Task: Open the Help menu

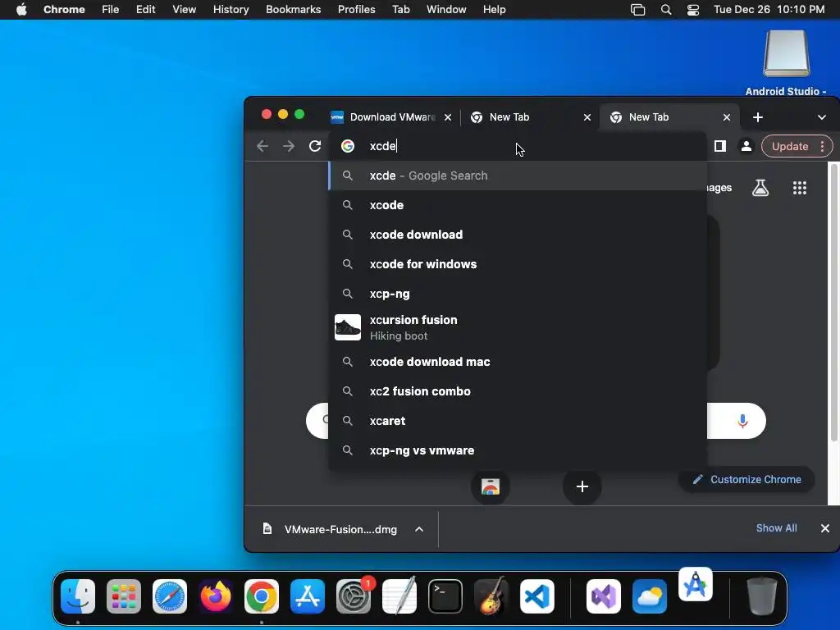Action: 494,10
